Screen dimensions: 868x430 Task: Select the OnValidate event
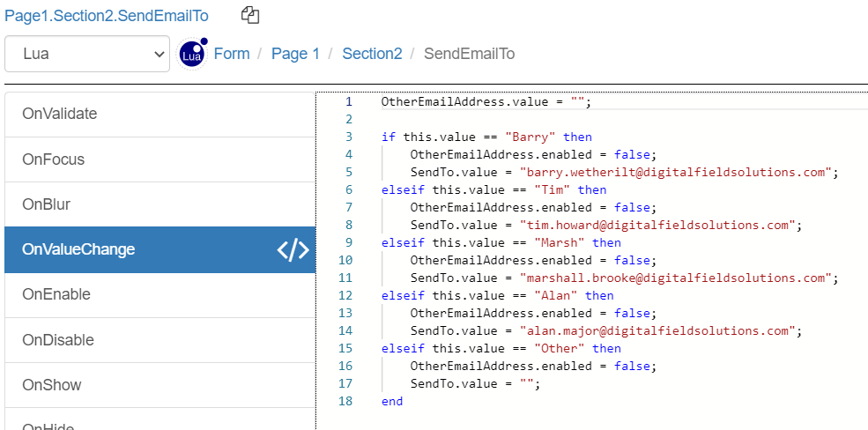click(x=60, y=114)
